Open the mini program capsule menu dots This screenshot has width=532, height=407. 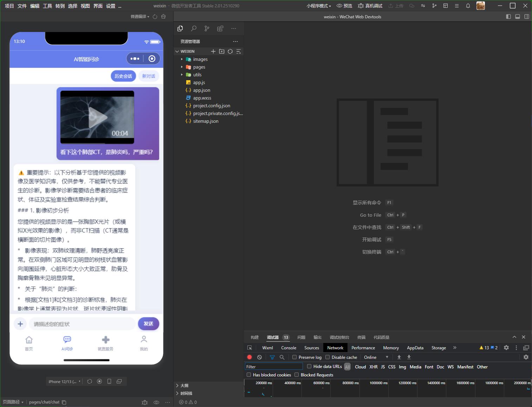(x=135, y=59)
